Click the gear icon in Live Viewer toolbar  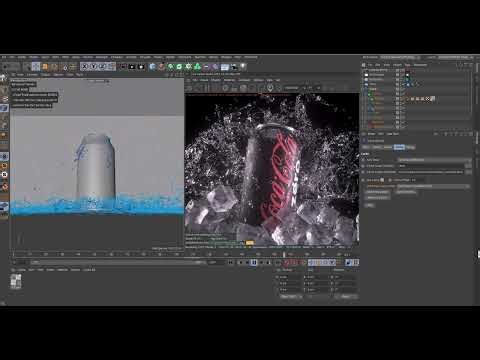[225, 88]
